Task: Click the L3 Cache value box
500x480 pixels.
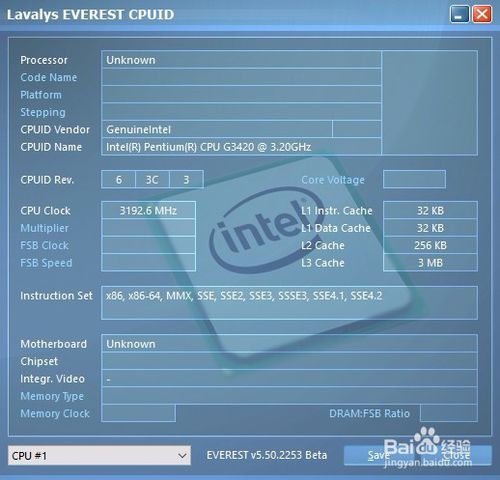Action: (x=430, y=263)
